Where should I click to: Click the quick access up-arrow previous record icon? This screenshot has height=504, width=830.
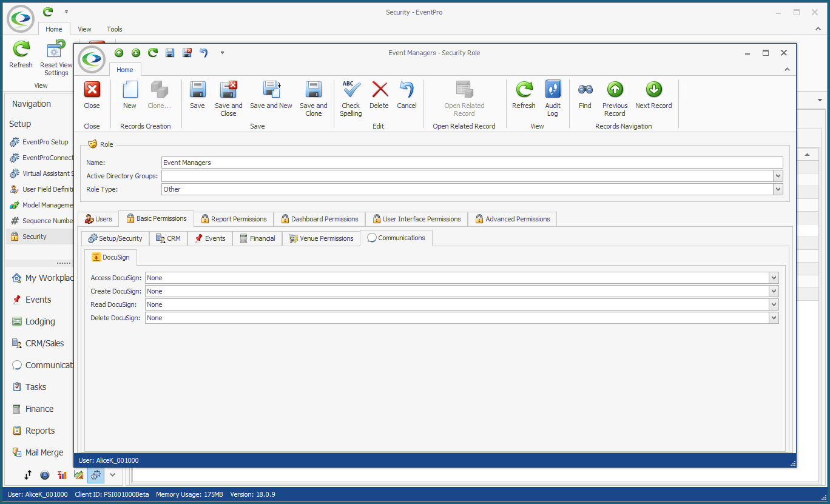[119, 53]
